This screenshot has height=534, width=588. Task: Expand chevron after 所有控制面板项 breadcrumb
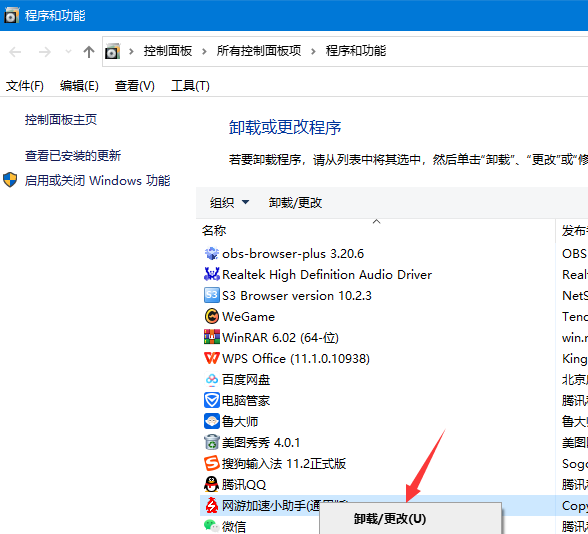coord(313,51)
